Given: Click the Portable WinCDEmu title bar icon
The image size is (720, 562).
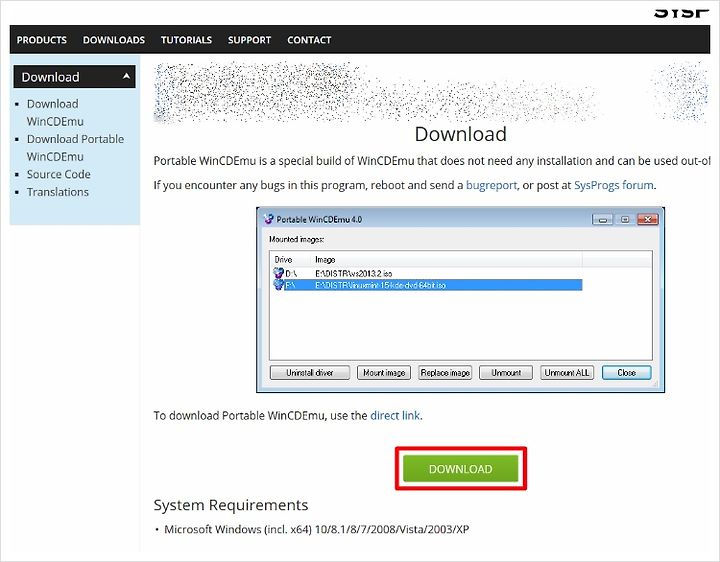Looking at the screenshot, I should click(x=269, y=219).
